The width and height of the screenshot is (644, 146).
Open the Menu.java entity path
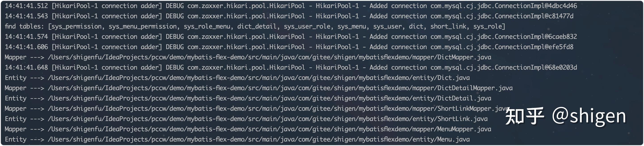point(259,139)
